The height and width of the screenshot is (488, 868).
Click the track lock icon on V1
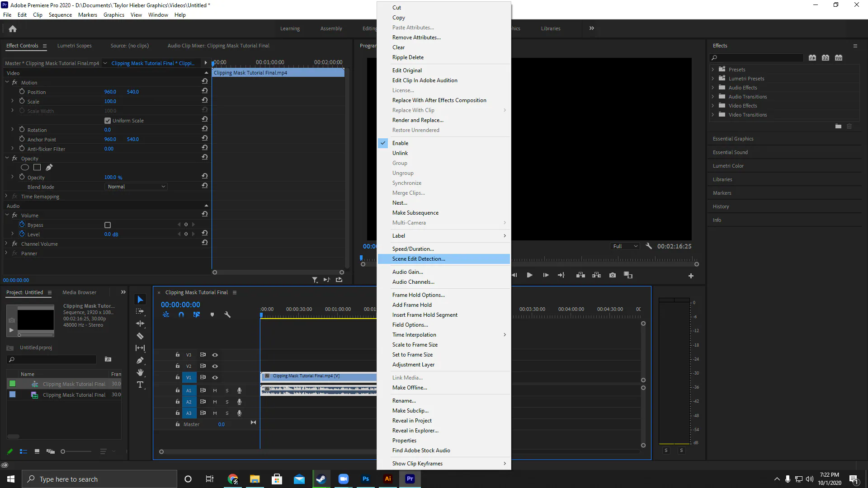[176, 377]
